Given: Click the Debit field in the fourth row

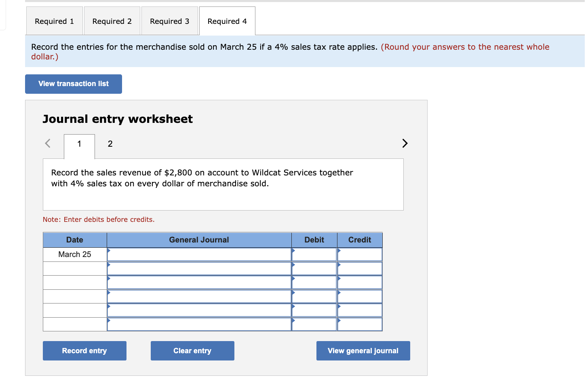Looking at the screenshot, I should [314, 297].
